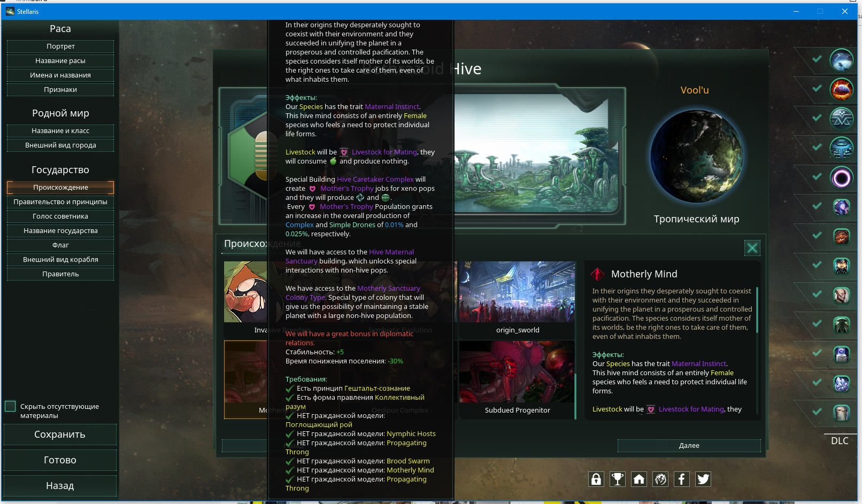Click the Stellaris icon in title bar
Viewport: 862px width, 504px height.
10,11
